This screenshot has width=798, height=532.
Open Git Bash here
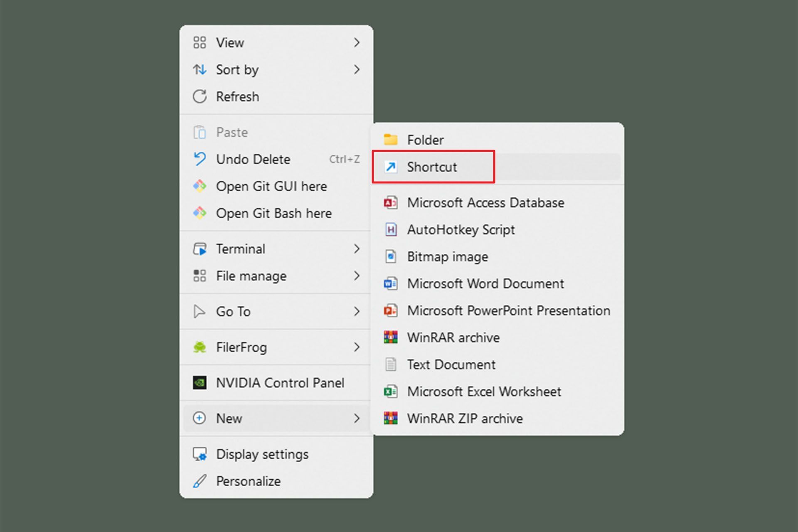(273, 214)
